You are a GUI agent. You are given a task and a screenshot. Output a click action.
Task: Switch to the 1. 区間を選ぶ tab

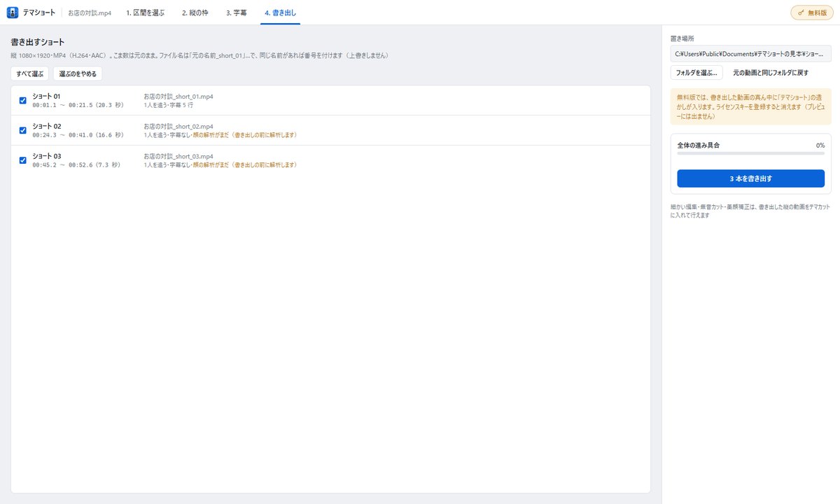point(145,13)
